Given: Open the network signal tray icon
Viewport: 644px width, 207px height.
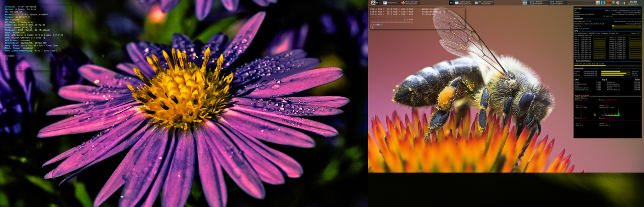Looking at the screenshot, I should 623,3.
